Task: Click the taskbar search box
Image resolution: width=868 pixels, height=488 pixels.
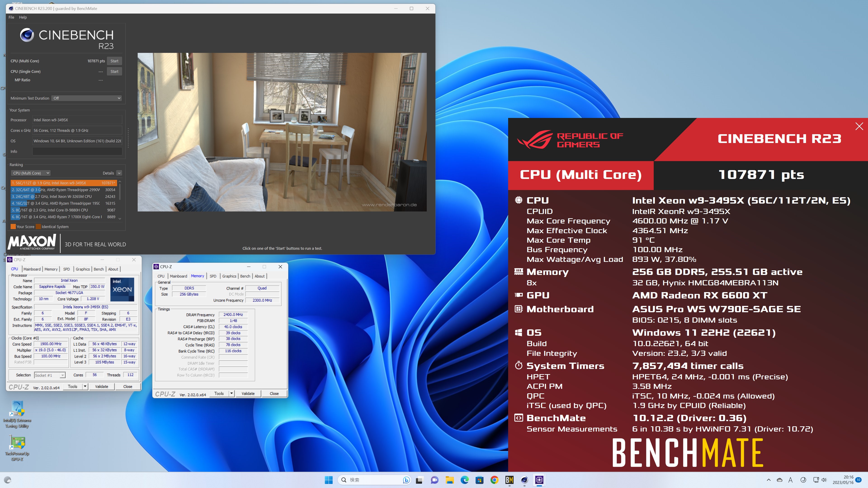Action: (x=374, y=480)
